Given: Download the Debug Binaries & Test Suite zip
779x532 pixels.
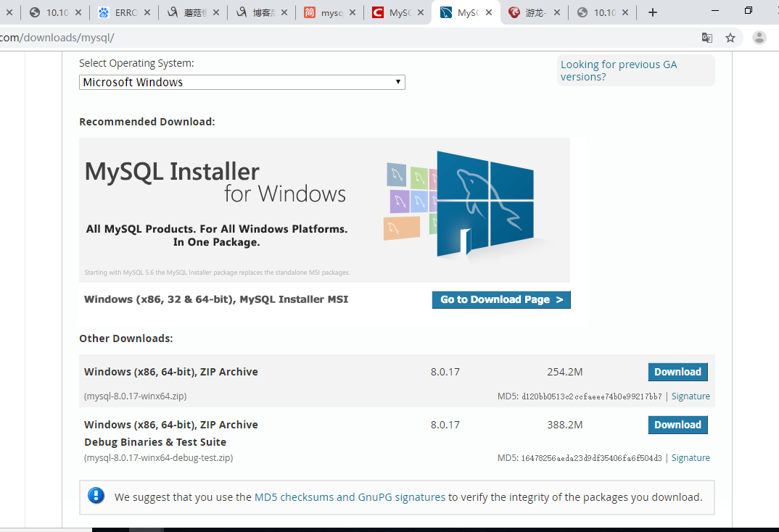Looking at the screenshot, I should coord(677,425).
